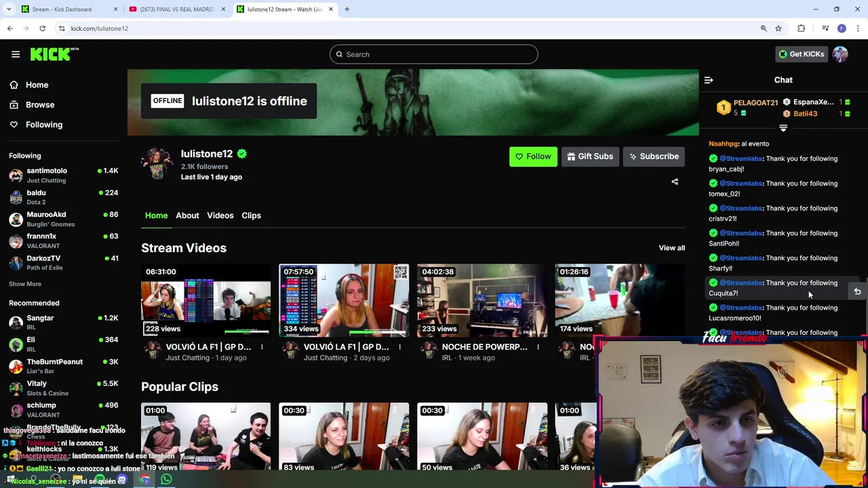Open the popular clip with 83 views
The height and width of the screenshot is (488, 868).
point(344,437)
